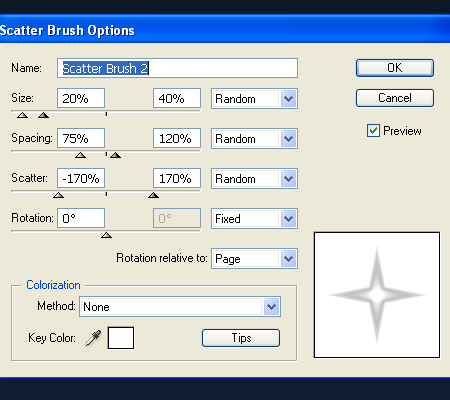Click the Size maximum 40% field
This screenshot has width=450, height=400.
[x=177, y=98]
